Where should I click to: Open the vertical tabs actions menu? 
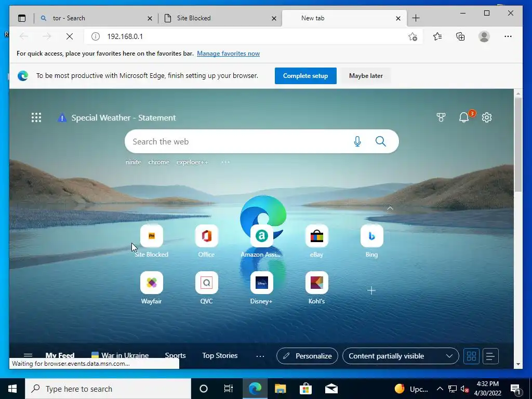click(x=22, y=18)
